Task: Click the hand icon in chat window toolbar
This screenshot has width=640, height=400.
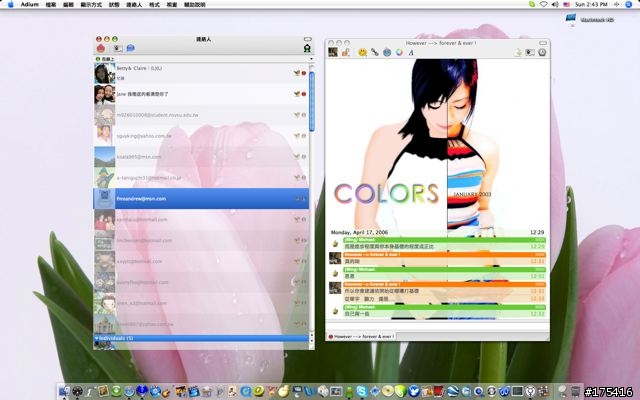Action: click(x=346, y=52)
